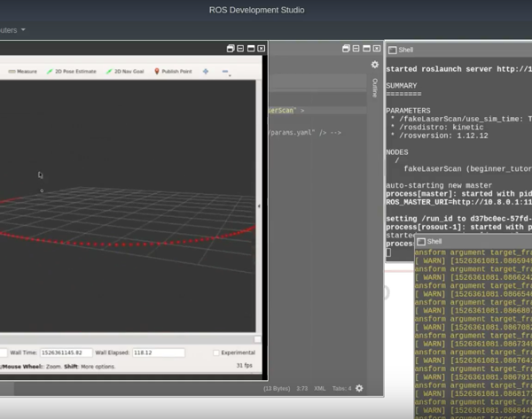Open the top navigation dropdown ending in 'uters'

pos(12,30)
